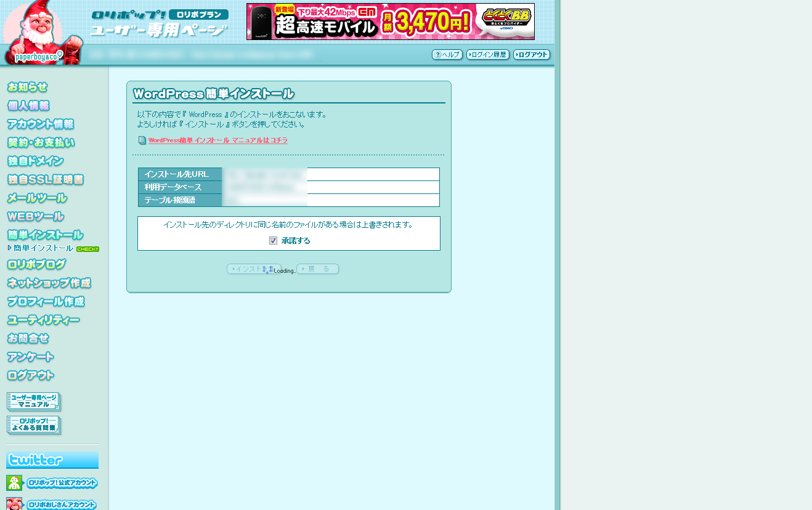Click the header ログアウト button
The height and width of the screenshot is (510, 812).
(x=532, y=55)
